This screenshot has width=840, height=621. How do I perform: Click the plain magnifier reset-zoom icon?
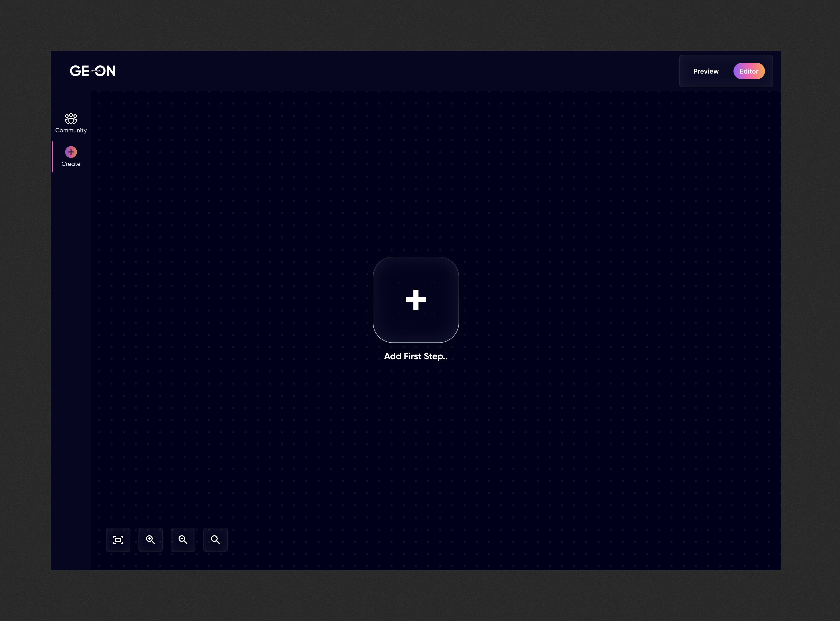point(215,540)
